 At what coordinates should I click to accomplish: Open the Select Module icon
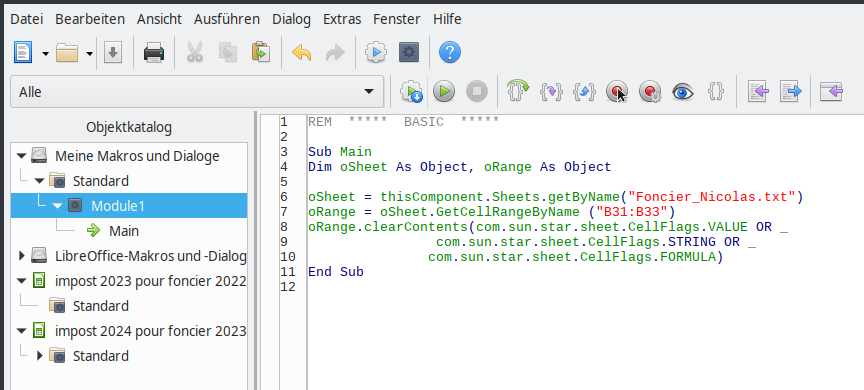click(408, 53)
